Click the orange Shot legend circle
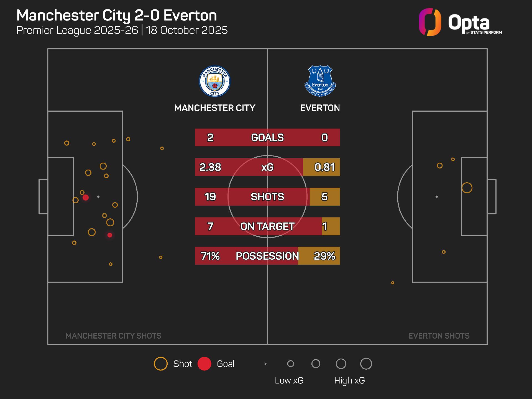This screenshot has width=532, height=399. click(x=161, y=364)
